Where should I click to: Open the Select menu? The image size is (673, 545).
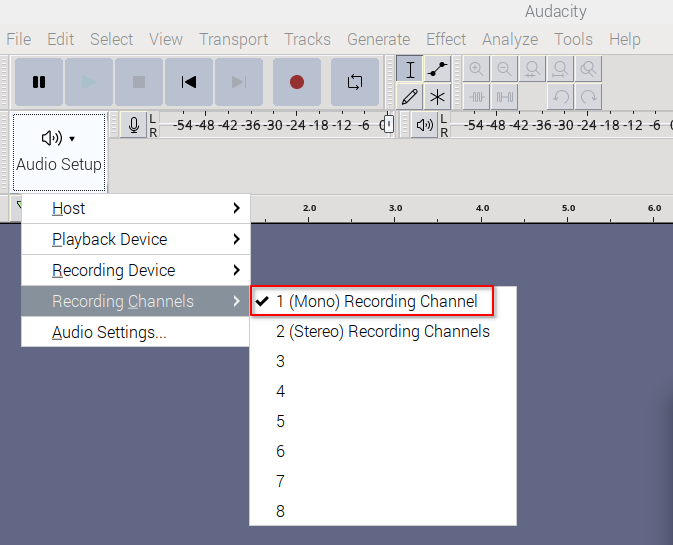point(112,39)
